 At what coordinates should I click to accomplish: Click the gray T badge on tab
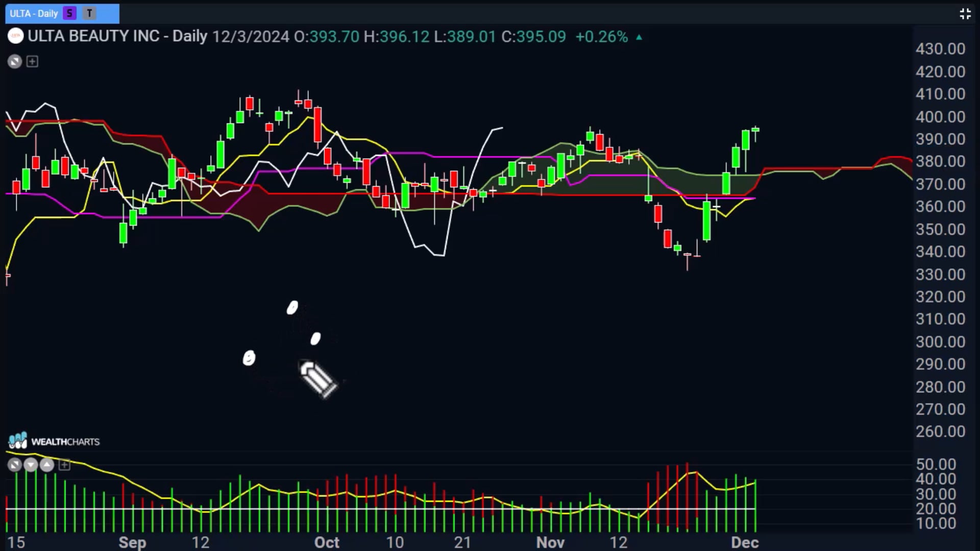89,14
